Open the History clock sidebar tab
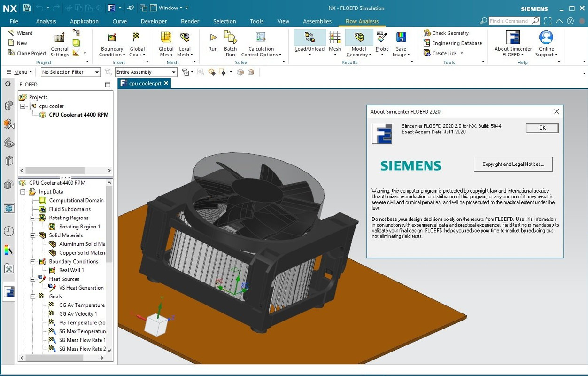This screenshot has width=588, height=376. click(8, 231)
